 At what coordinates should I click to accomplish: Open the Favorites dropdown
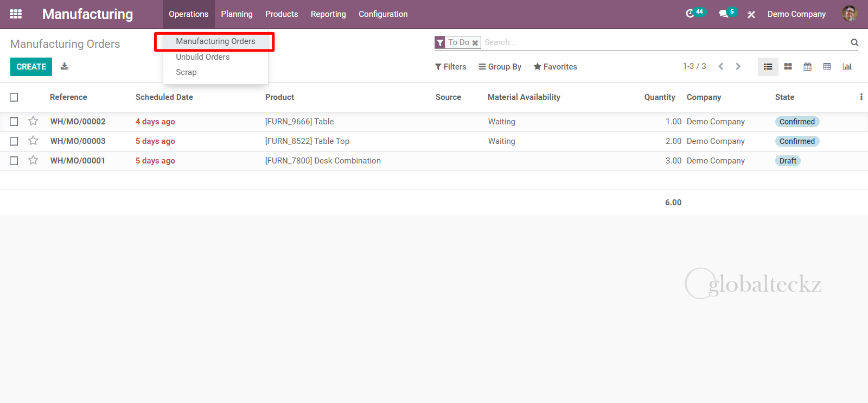[555, 67]
